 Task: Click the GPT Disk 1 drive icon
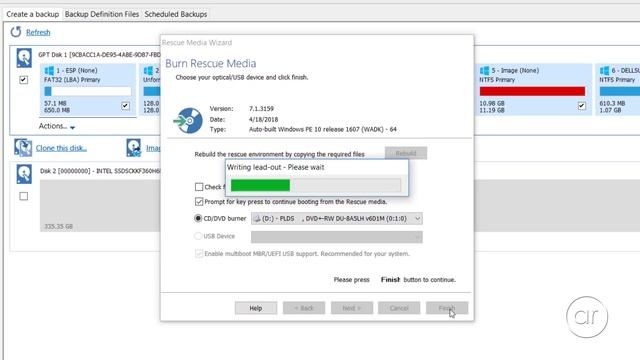[24, 58]
